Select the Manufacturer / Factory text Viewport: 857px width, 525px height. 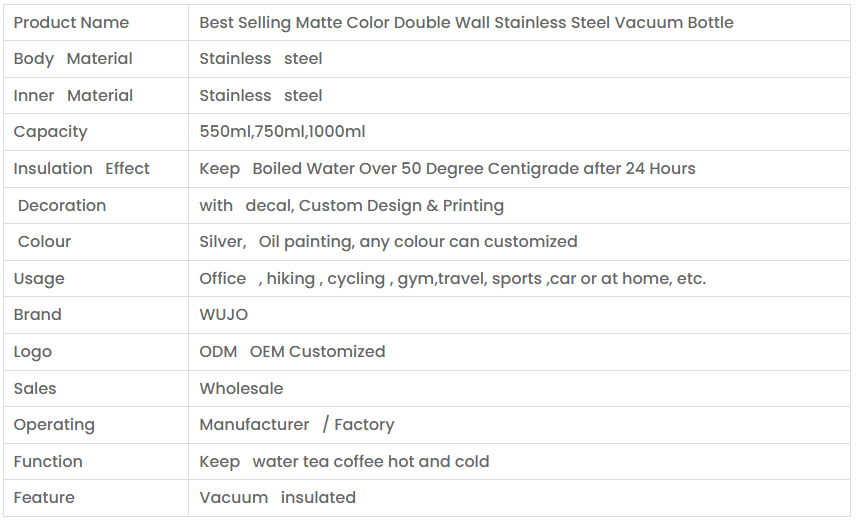click(x=297, y=425)
